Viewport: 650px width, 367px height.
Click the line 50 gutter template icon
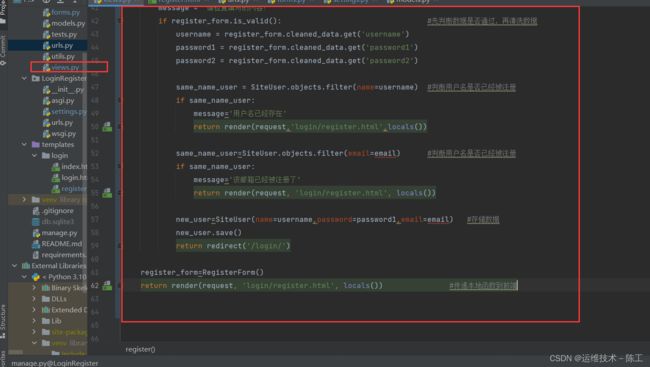pyautogui.click(x=107, y=126)
